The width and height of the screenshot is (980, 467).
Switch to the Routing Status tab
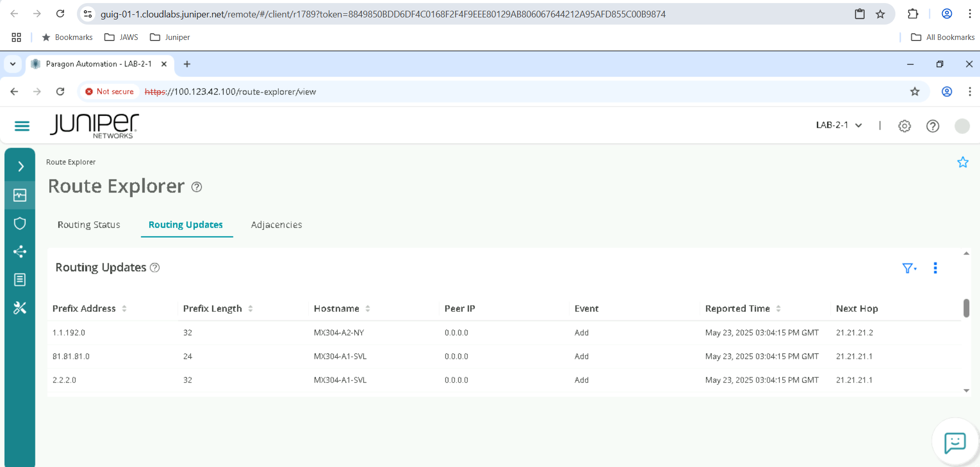[x=89, y=225]
